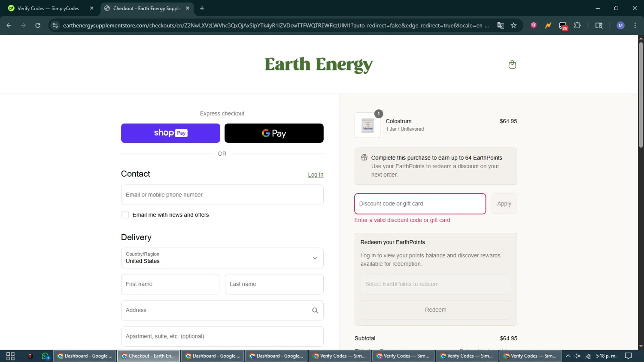Click the taskbar clock 5:18 p. m.

(606, 356)
